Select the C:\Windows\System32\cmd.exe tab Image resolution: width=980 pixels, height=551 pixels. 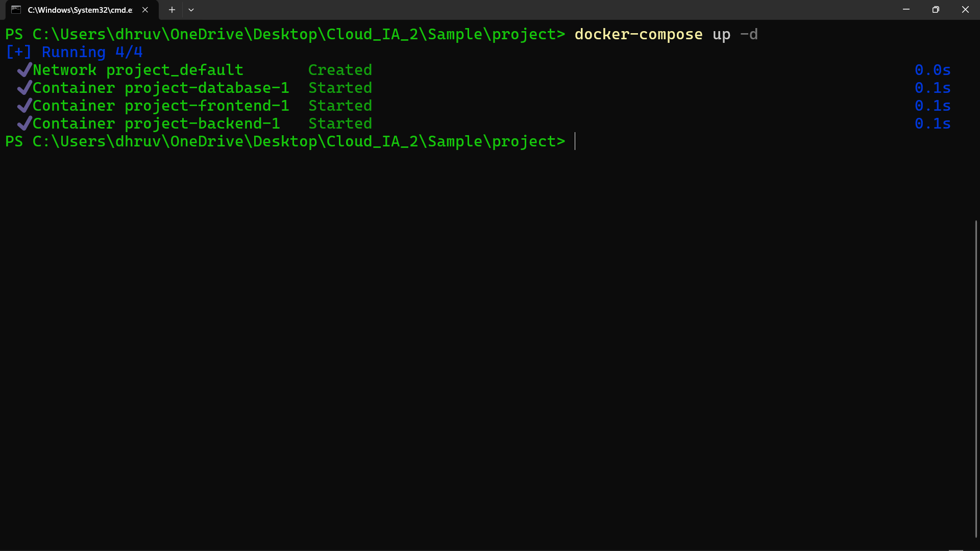[x=80, y=10]
